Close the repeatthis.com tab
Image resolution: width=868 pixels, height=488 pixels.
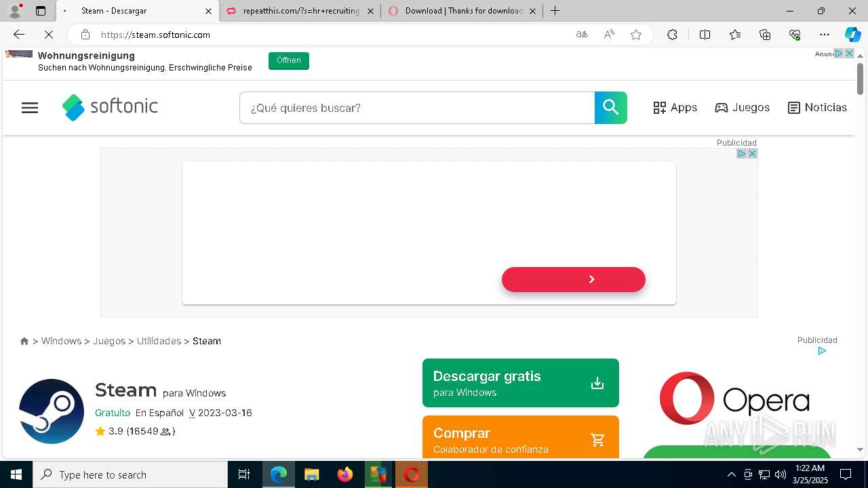pos(370,11)
